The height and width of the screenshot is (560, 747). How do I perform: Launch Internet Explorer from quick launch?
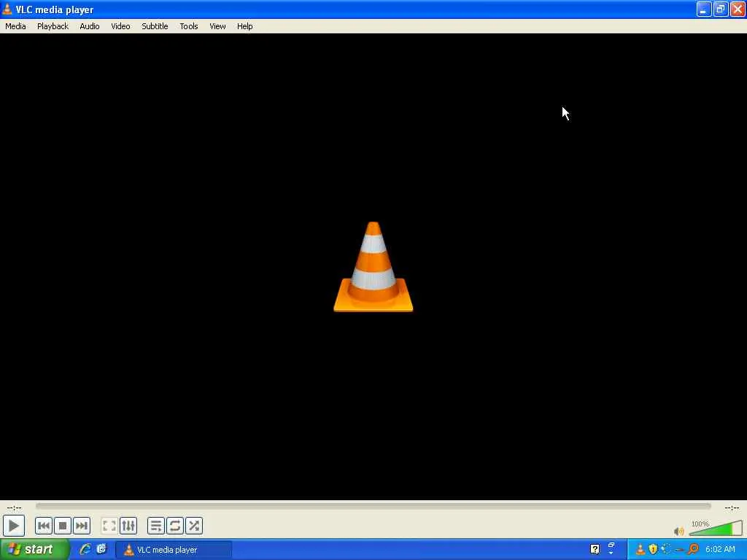pyautogui.click(x=85, y=549)
